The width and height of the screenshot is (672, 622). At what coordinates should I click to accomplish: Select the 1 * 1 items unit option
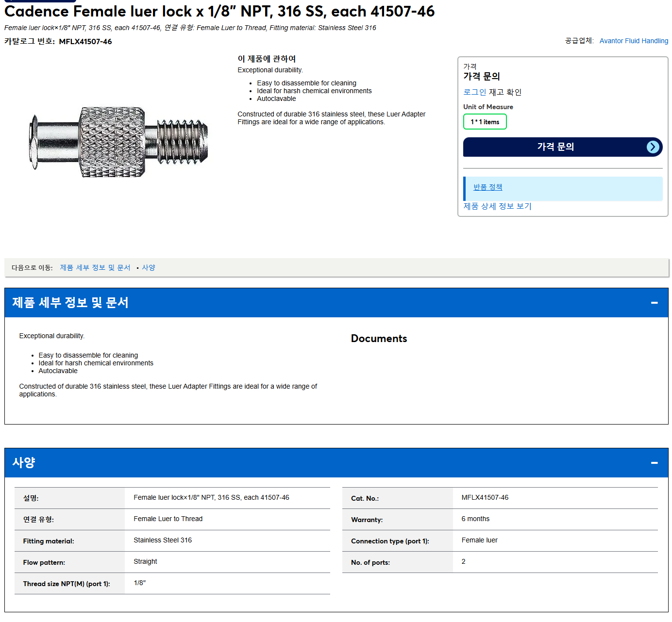click(x=485, y=122)
